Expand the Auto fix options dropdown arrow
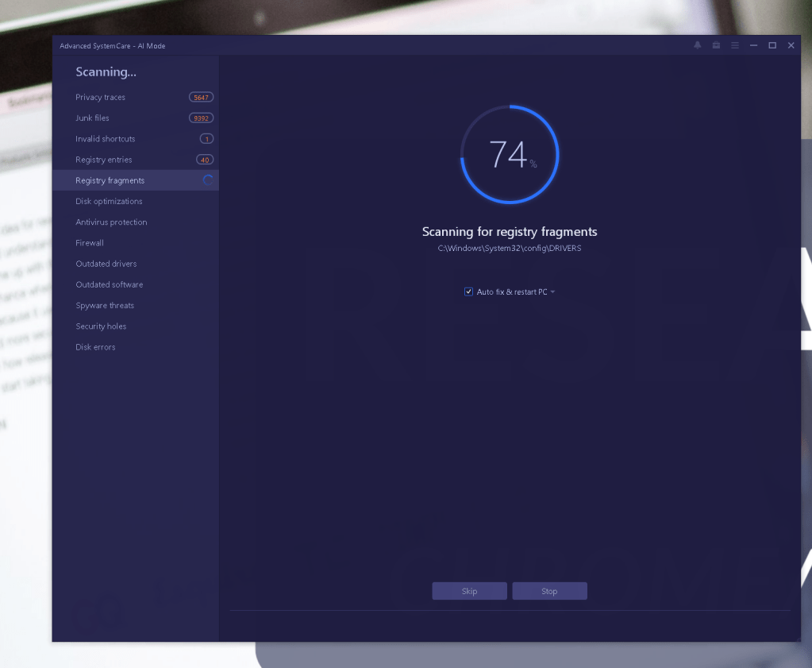Image resolution: width=812 pixels, height=668 pixels. pyautogui.click(x=552, y=292)
